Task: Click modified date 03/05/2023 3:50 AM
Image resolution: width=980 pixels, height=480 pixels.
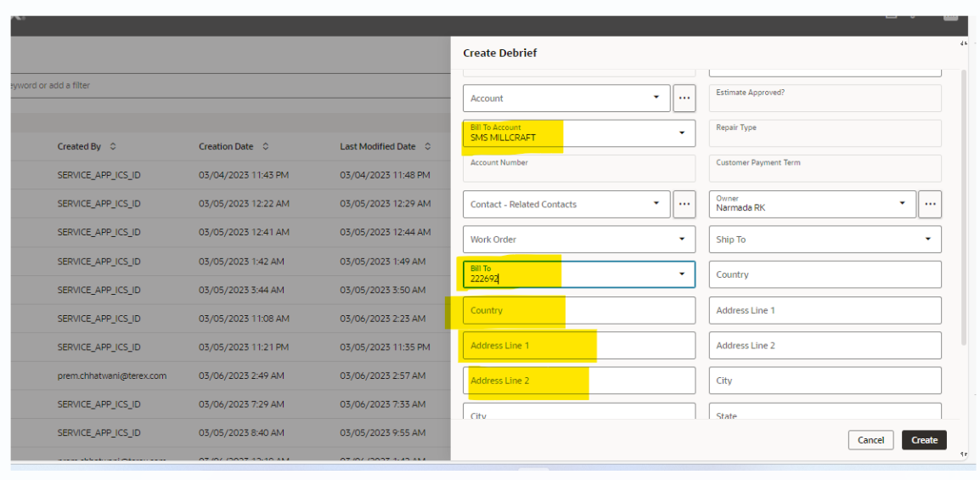Action: coord(383,290)
